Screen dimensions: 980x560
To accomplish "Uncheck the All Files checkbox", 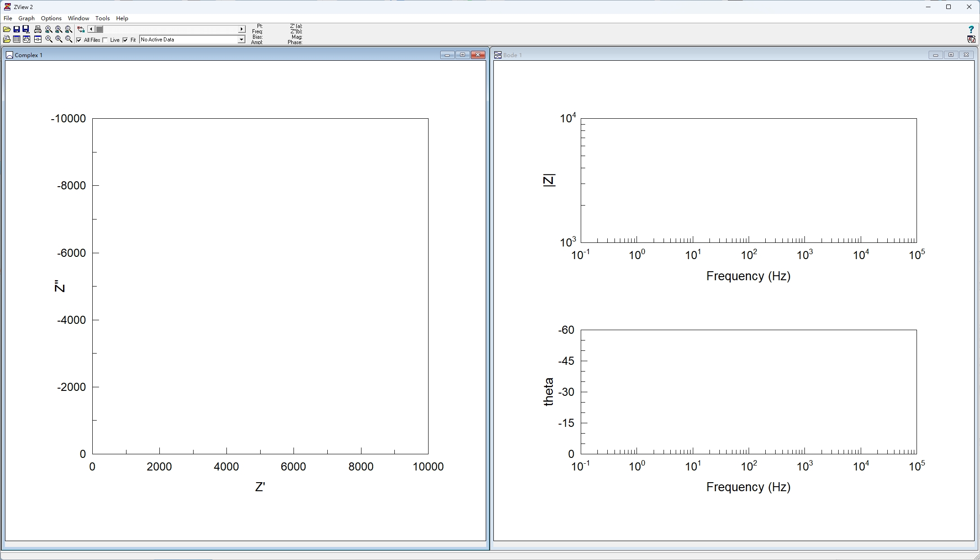I will pos(79,40).
